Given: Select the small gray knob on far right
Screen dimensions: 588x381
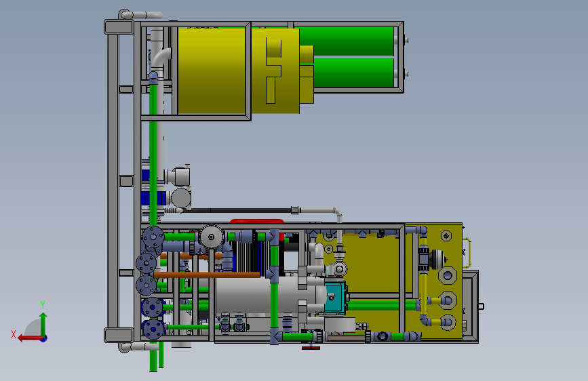Looking at the screenshot, I should (481, 306).
